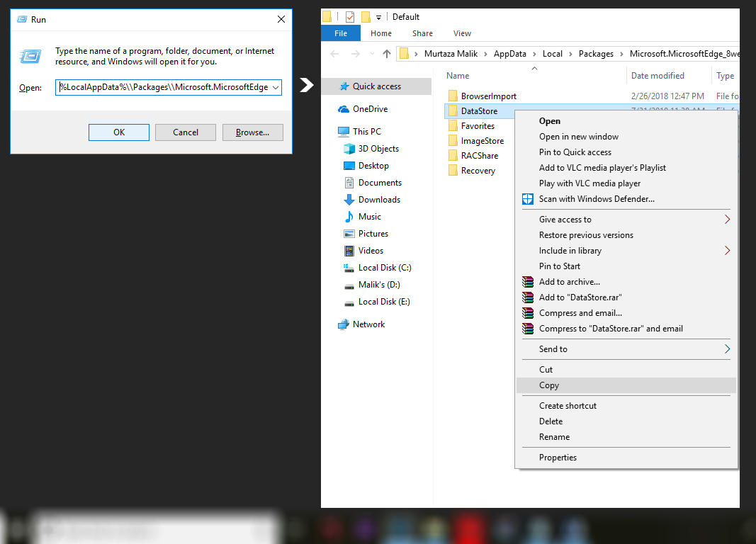Click the Music note icon
756x544 pixels.
349,217
